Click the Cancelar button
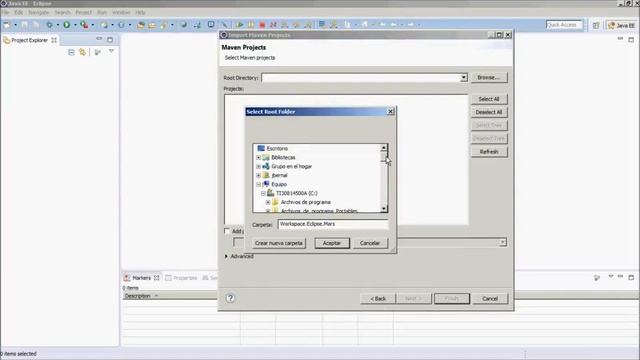The width and height of the screenshot is (640, 360). click(x=370, y=243)
